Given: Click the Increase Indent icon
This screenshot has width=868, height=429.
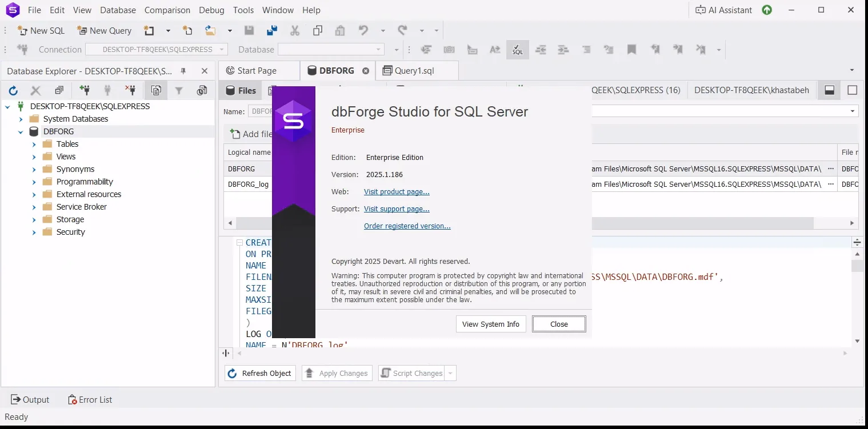Looking at the screenshot, I should point(563,50).
